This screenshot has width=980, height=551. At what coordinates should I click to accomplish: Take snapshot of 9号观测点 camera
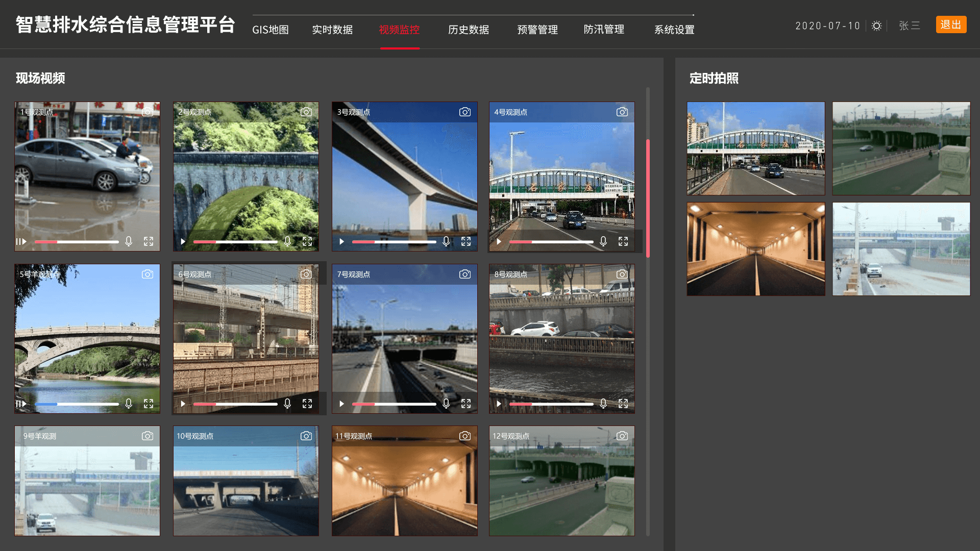pyautogui.click(x=148, y=436)
